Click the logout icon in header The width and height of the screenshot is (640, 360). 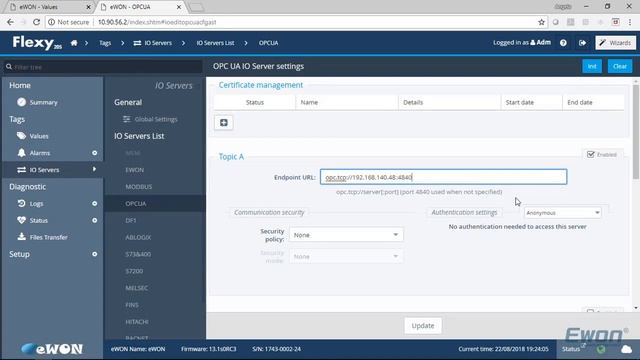(582, 42)
